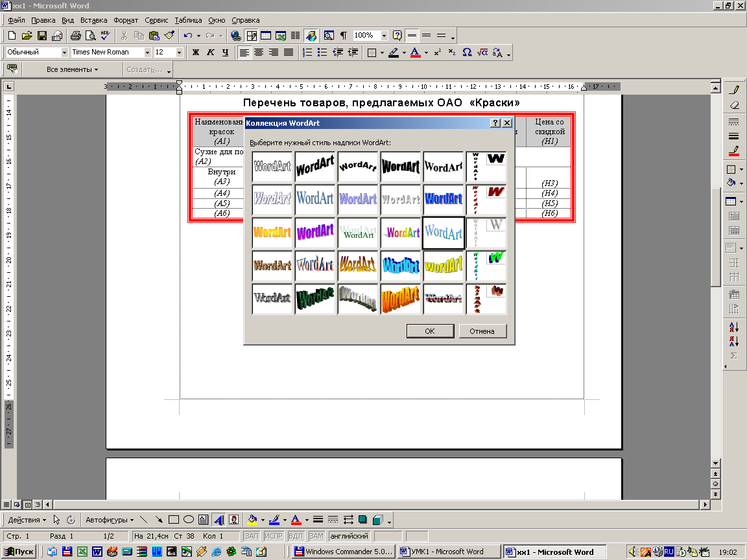
Task: Switch to Windows Commander taskbar button
Action: pos(344,552)
